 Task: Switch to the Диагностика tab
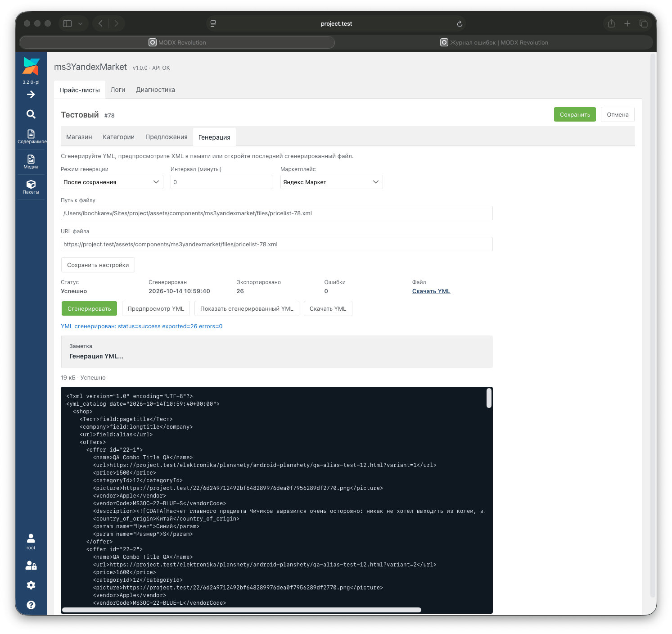156,90
